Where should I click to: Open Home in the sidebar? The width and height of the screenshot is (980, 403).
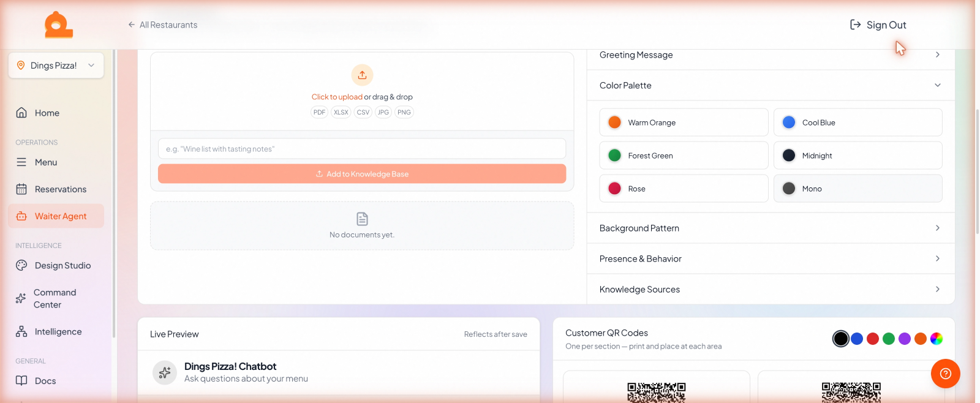[x=56, y=113]
